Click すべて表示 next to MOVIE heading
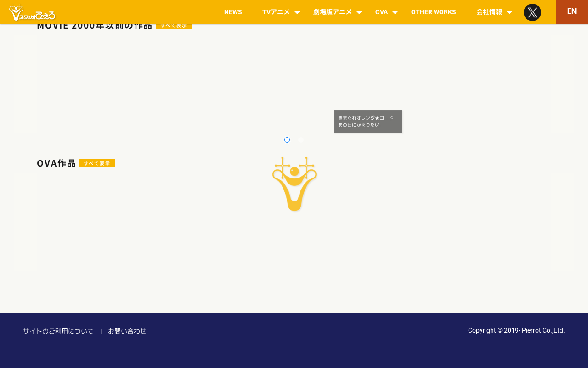Image resolution: width=588 pixels, height=368 pixels. [174, 26]
